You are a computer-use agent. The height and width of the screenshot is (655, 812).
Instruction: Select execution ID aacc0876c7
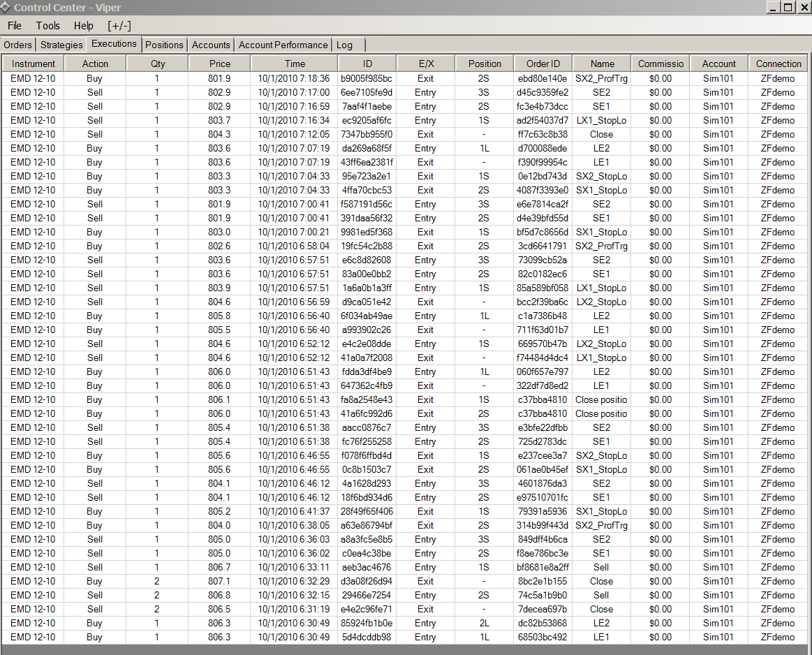pyautogui.click(x=367, y=428)
